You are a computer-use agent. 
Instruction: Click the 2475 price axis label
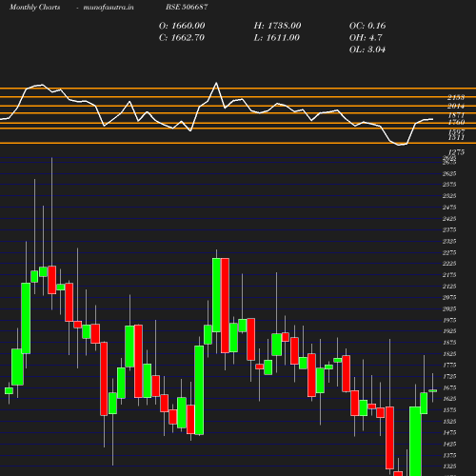(x=449, y=208)
